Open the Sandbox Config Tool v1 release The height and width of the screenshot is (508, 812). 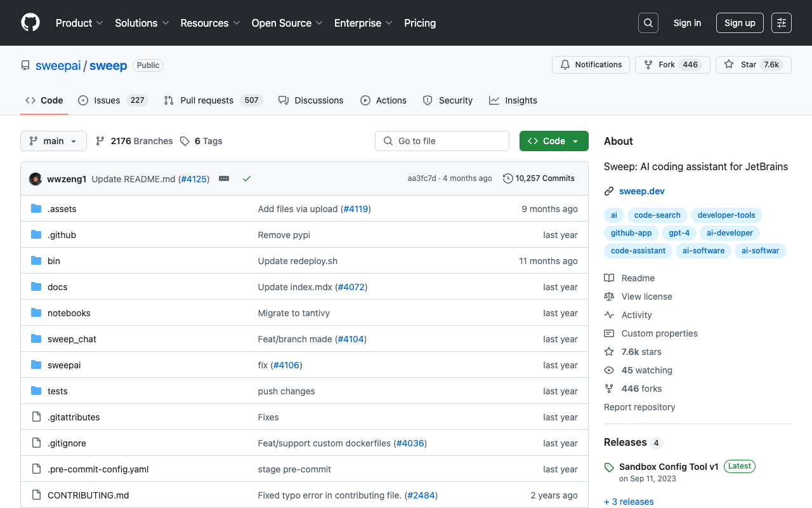[x=669, y=467]
